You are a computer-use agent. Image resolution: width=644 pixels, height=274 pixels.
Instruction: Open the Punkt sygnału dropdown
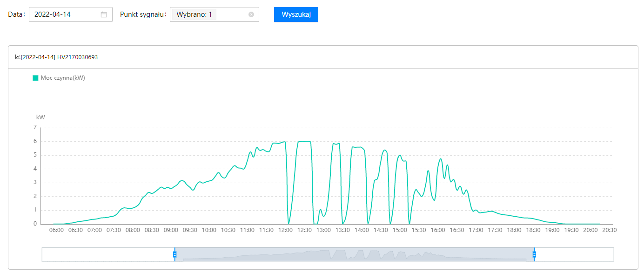215,14
